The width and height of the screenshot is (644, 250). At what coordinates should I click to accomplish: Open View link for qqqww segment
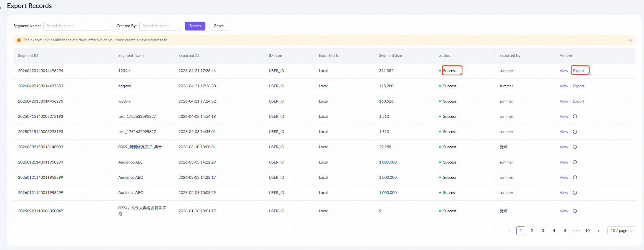point(564,86)
